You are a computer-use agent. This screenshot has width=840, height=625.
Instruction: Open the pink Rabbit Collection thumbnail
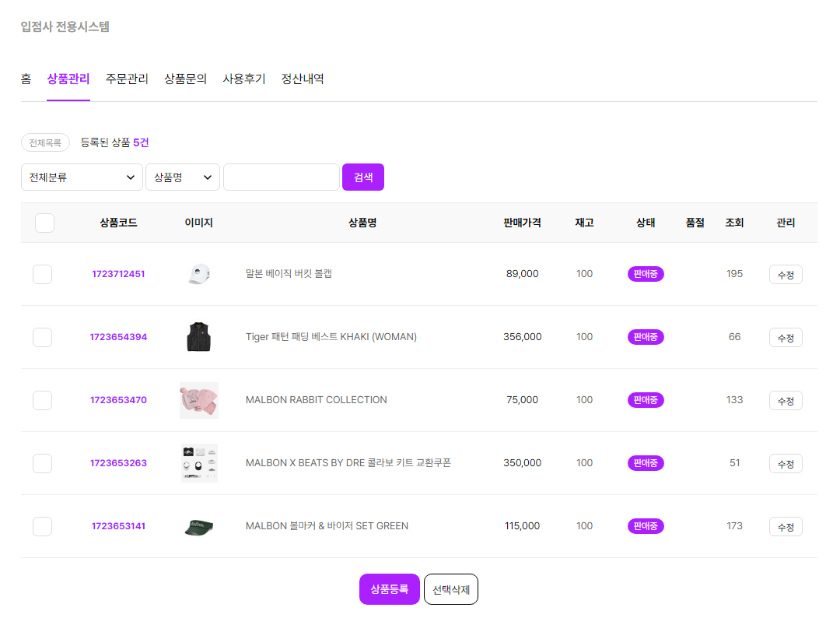click(199, 400)
